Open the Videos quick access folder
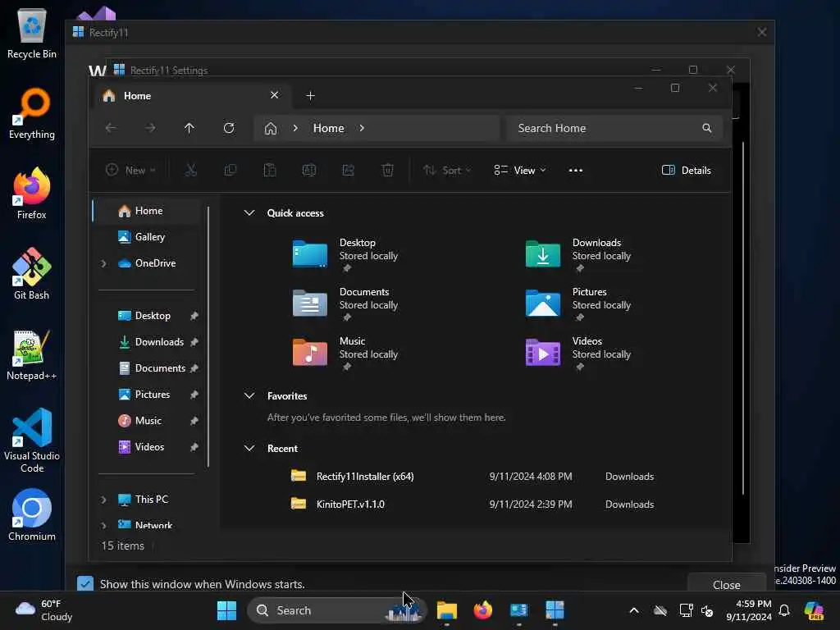 coord(578,352)
